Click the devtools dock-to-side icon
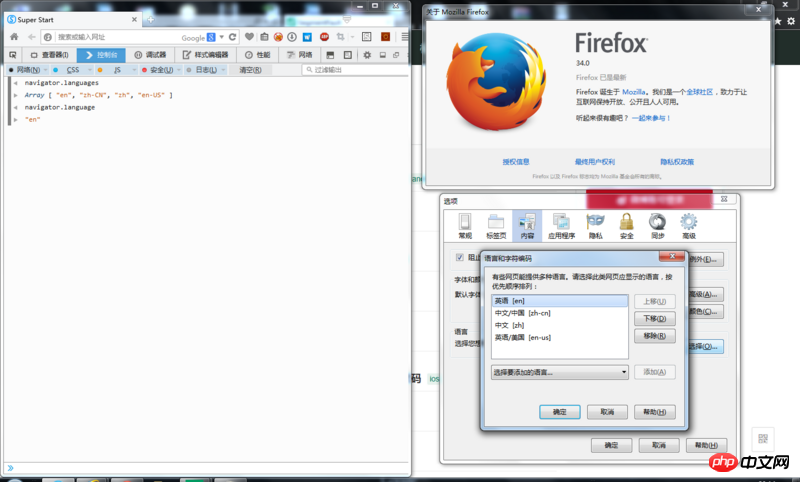The image size is (800, 482). pos(383,55)
